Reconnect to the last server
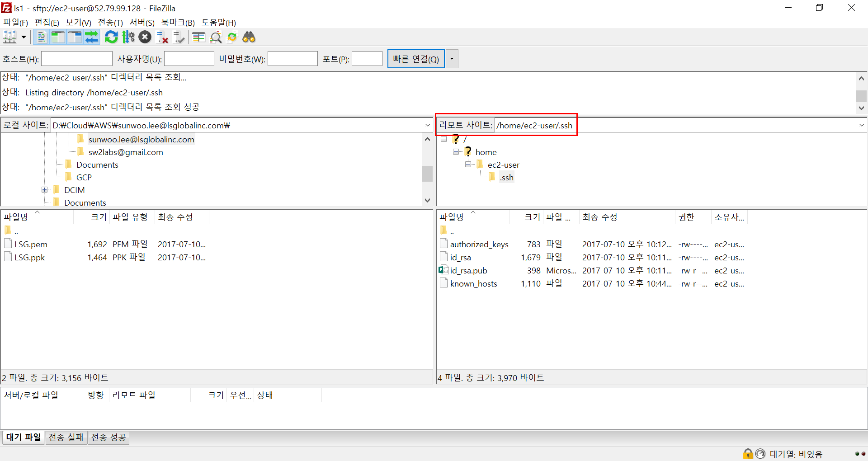868x461 pixels. coord(179,37)
